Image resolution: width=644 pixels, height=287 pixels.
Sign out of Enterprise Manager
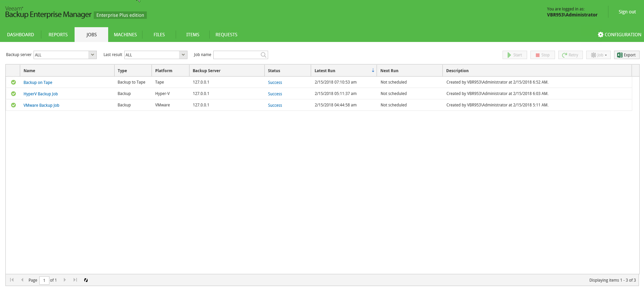point(627,12)
